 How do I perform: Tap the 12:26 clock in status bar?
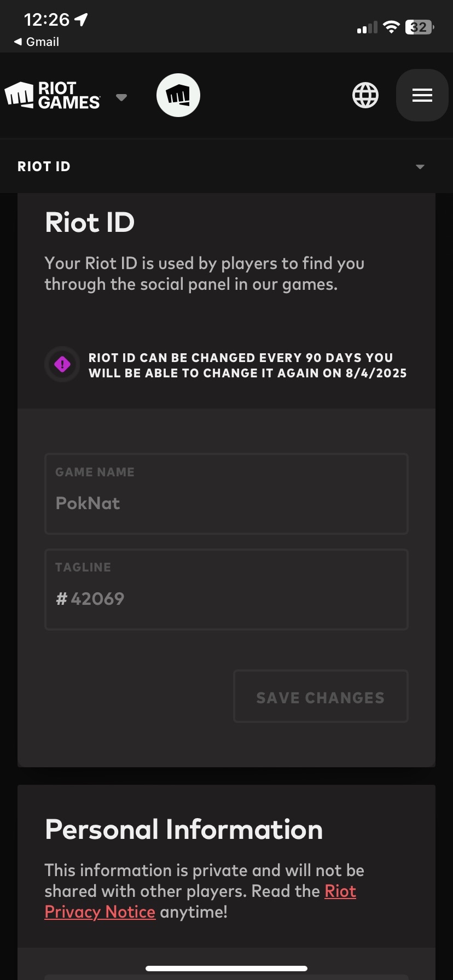(x=47, y=20)
